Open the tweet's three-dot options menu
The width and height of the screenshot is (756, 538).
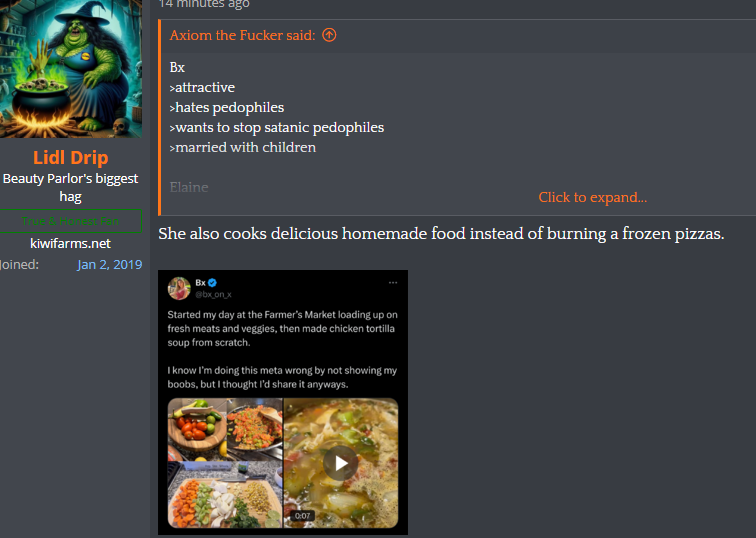(x=393, y=282)
